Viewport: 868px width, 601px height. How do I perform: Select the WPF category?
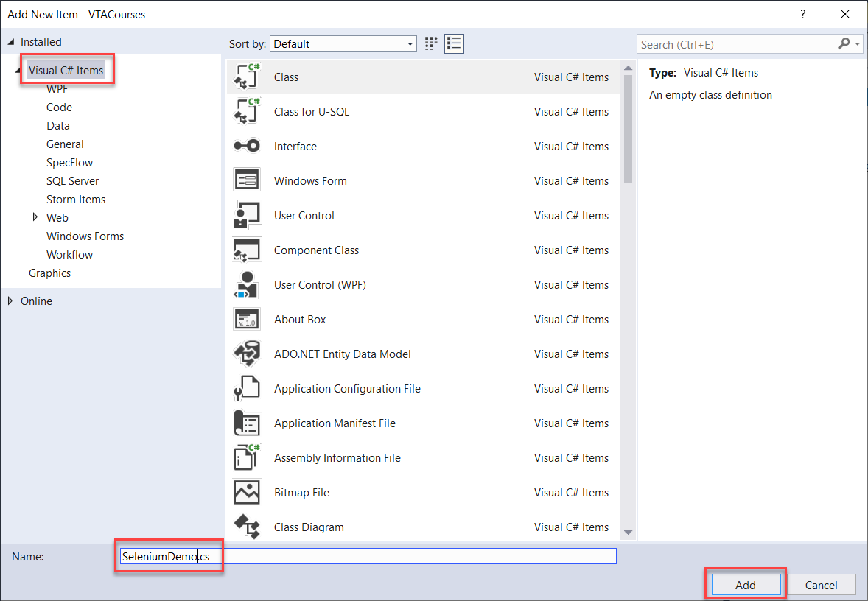click(x=57, y=88)
